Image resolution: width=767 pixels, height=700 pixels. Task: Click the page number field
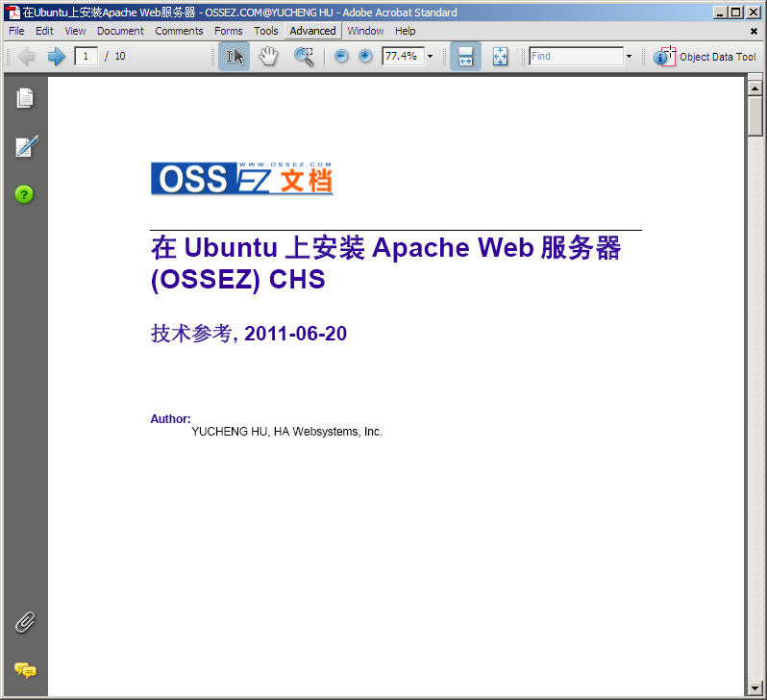(x=87, y=56)
